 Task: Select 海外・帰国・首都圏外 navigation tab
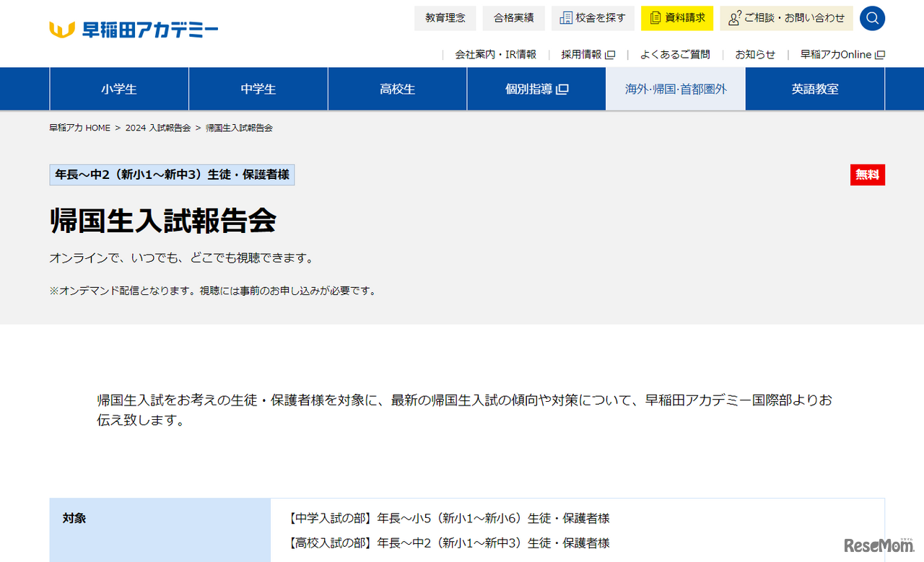tap(676, 89)
